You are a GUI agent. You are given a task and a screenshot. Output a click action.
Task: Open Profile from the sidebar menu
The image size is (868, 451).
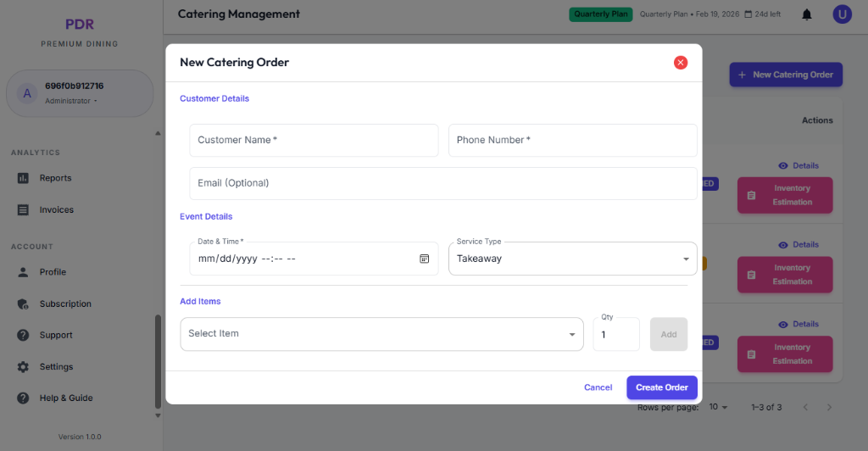[53, 272]
